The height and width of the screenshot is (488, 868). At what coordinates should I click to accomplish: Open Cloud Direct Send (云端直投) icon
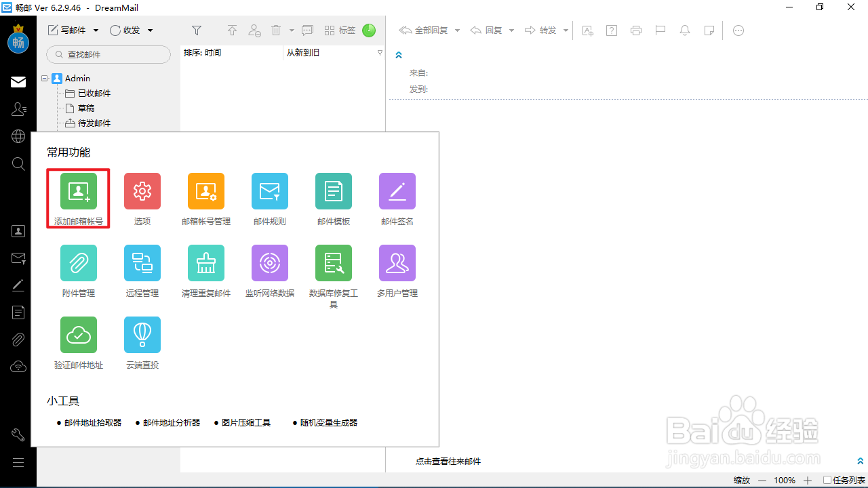[142, 335]
